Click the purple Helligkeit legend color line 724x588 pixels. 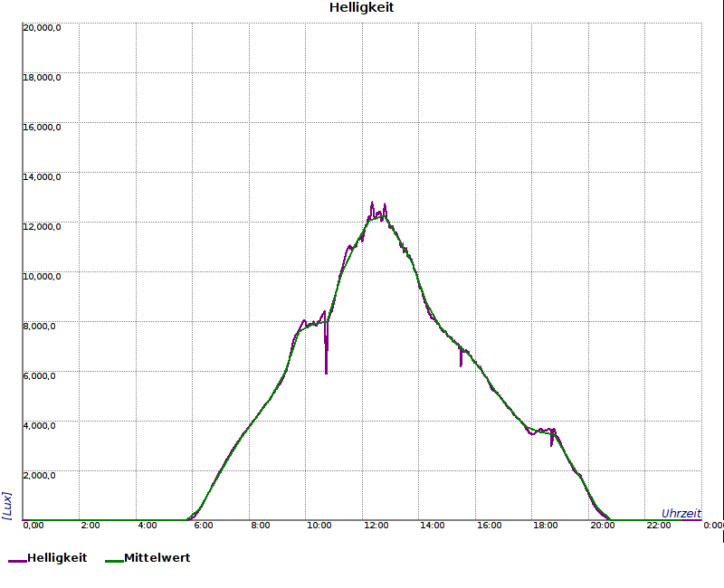[17, 561]
